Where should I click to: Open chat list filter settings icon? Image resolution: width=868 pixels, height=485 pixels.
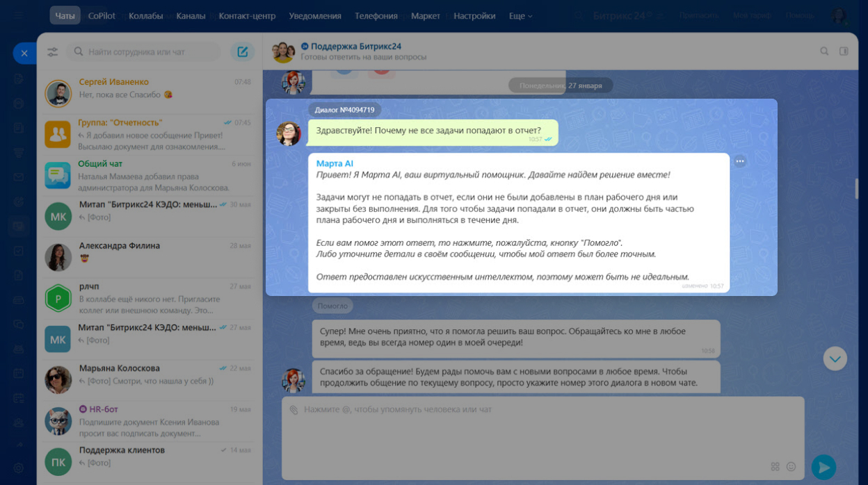click(x=53, y=52)
